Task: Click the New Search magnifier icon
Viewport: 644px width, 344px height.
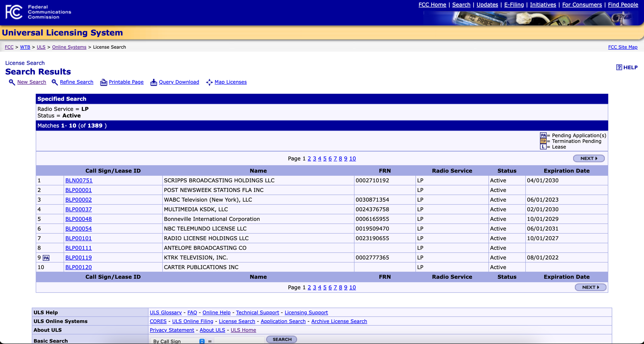Action: [x=12, y=82]
